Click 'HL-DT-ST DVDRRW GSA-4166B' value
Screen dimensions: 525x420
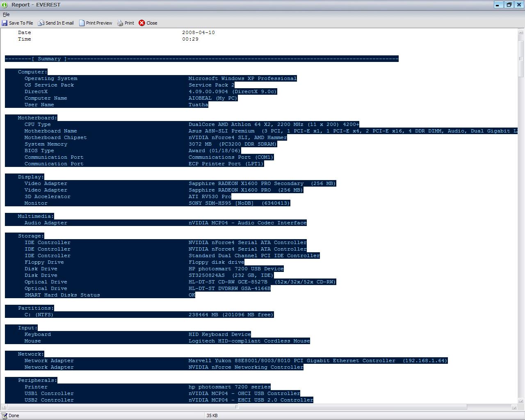point(229,288)
